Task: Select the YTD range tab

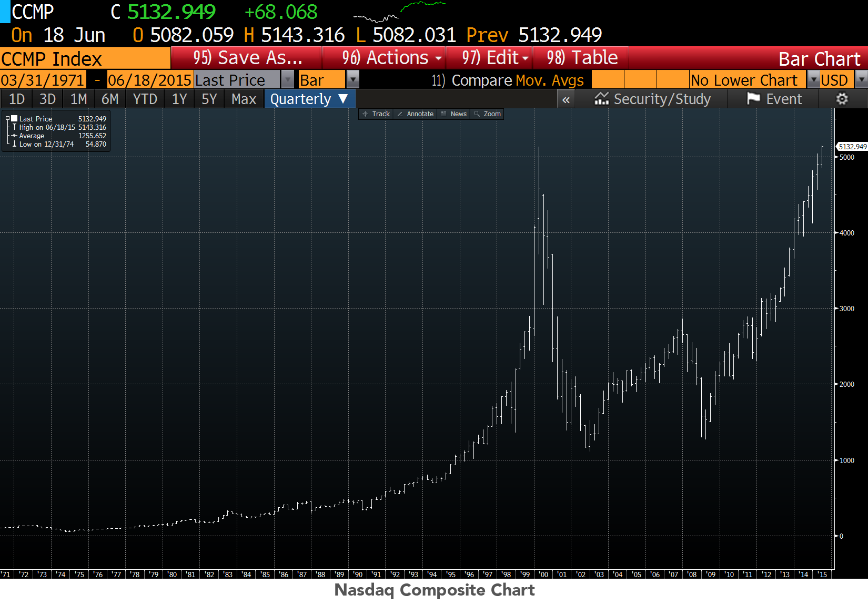Action: tap(145, 99)
